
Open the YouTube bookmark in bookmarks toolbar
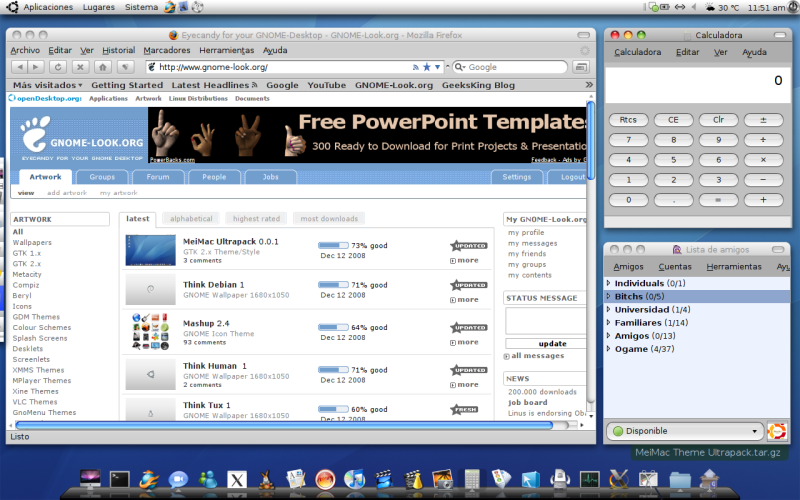(327, 85)
